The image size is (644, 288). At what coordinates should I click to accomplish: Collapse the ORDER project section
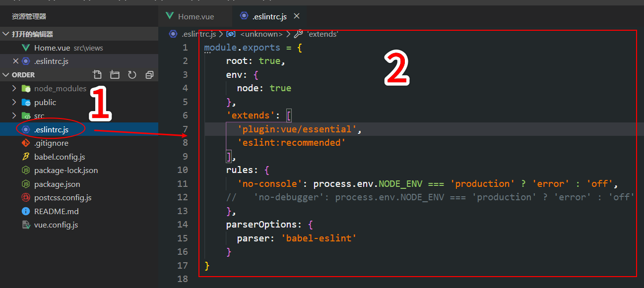click(6, 75)
